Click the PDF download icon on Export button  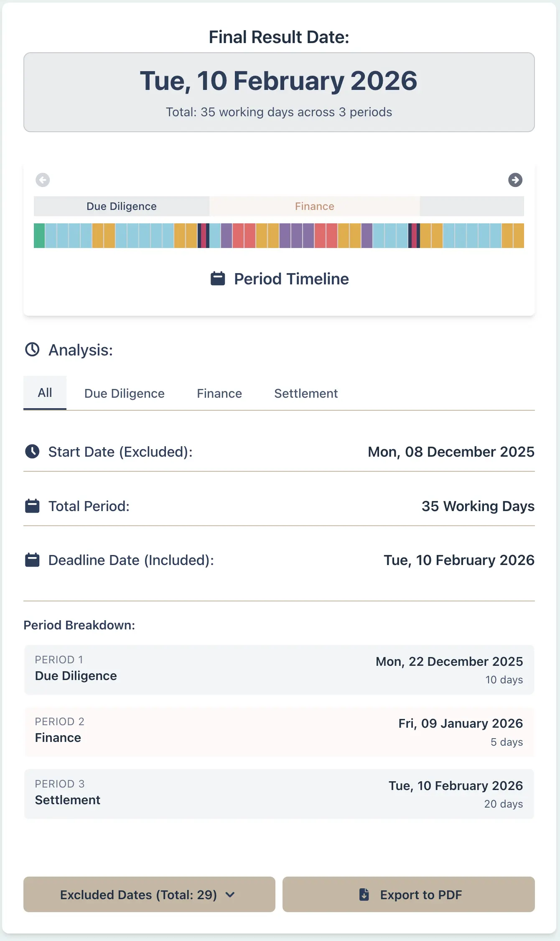click(x=364, y=895)
